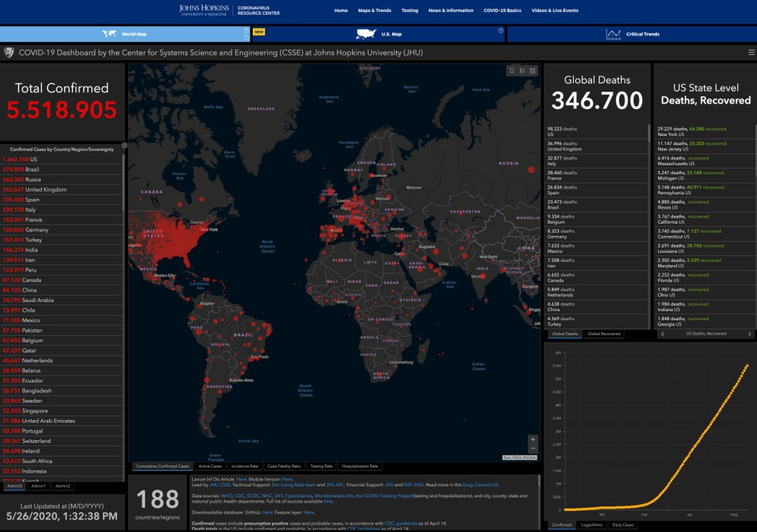Open the Testing menu

[x=410, y=10]
